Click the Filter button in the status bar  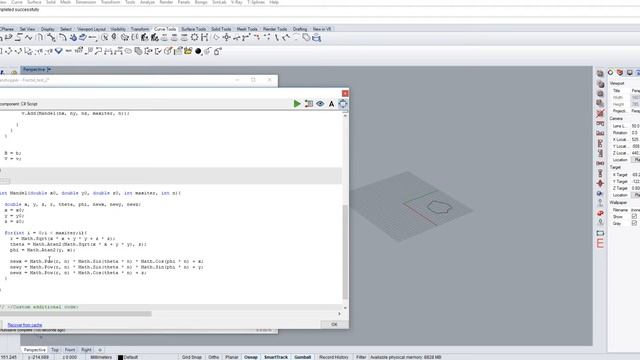pyautogui.click(x=361, y=357)
